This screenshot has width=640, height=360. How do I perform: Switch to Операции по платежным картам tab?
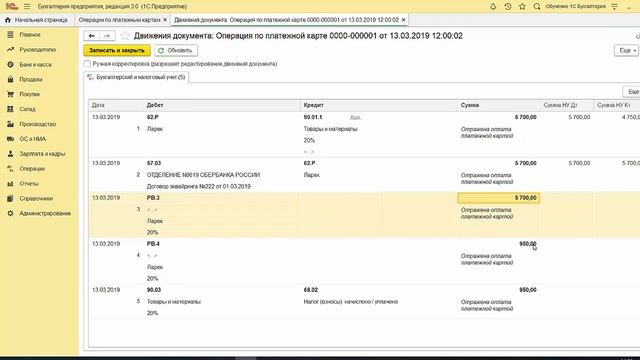119,20
